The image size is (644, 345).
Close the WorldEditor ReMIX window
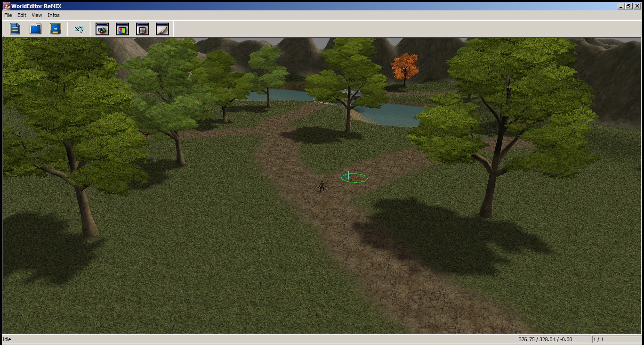(637, 6)
